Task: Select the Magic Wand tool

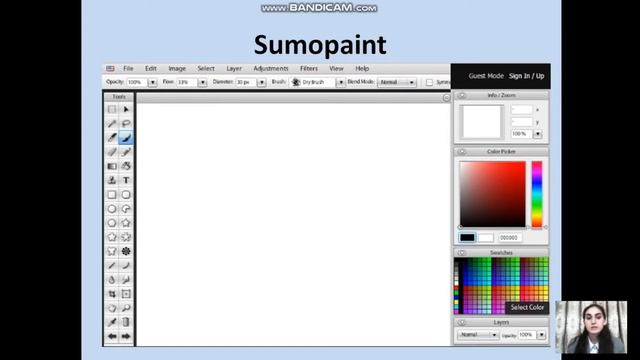Action: pos(112,124)
